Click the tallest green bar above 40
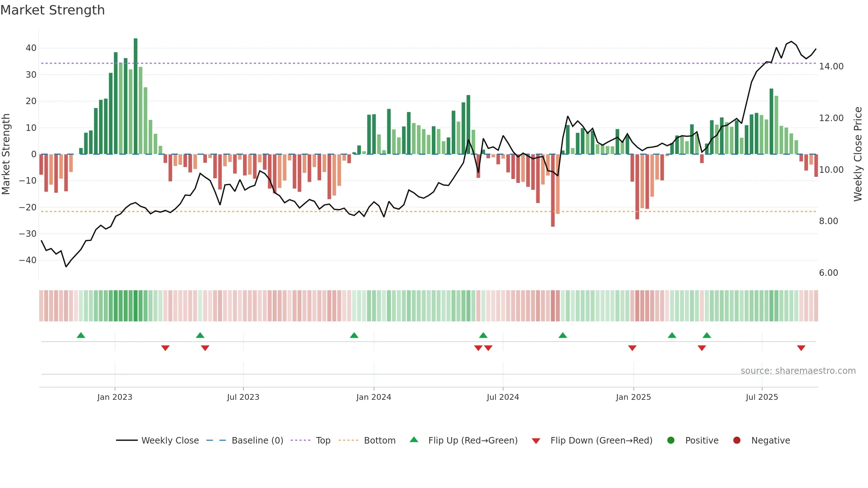The height and width of the screenshot is (488, 868). (x=136, y=96)
